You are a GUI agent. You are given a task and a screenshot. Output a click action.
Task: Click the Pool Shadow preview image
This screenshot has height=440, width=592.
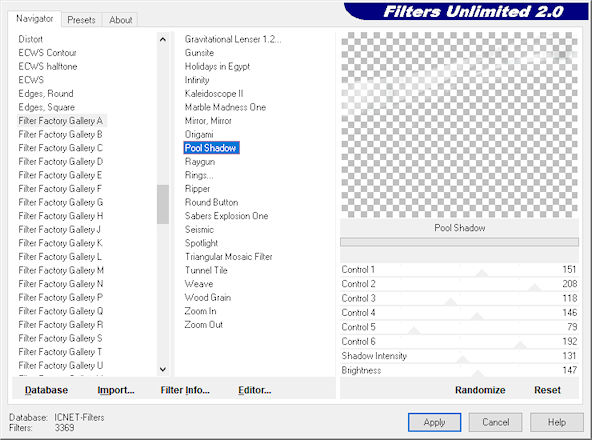click(459, 125)
